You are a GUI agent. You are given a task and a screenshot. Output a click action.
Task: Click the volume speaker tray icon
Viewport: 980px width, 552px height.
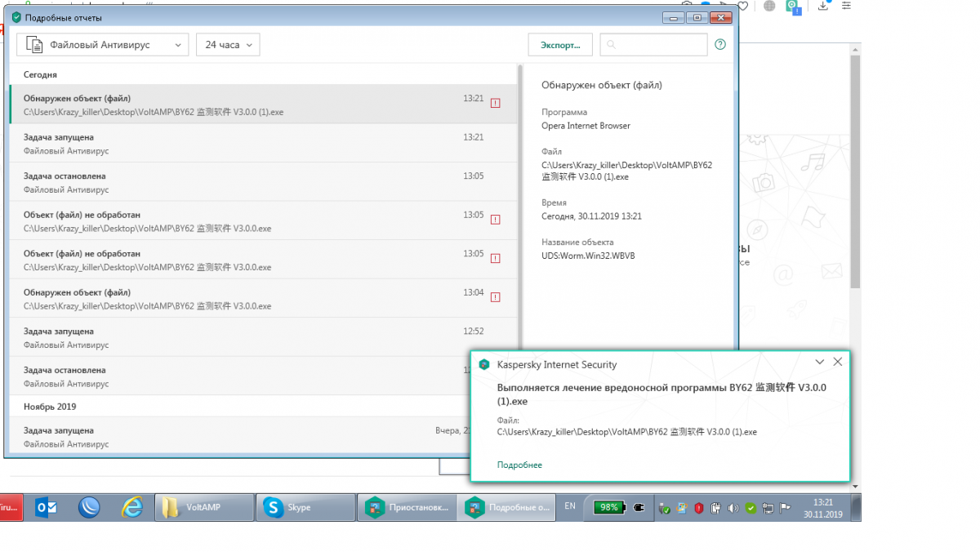coord(733,508)
